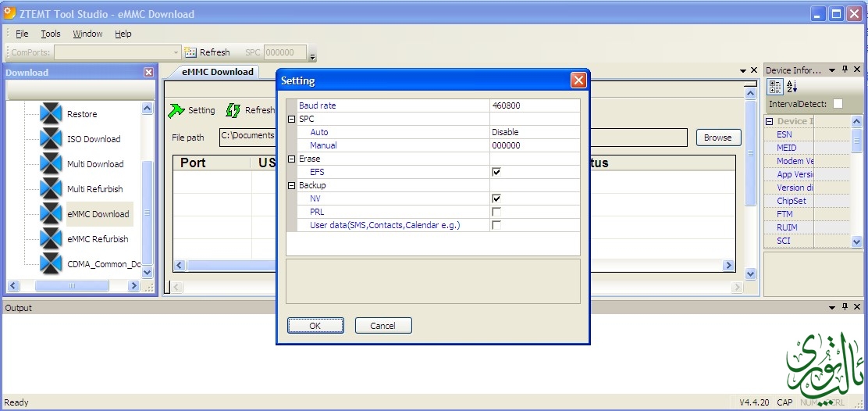Select the Modem Ve property row
Viewport: 868px width, 411px height.
click(807, 161)
